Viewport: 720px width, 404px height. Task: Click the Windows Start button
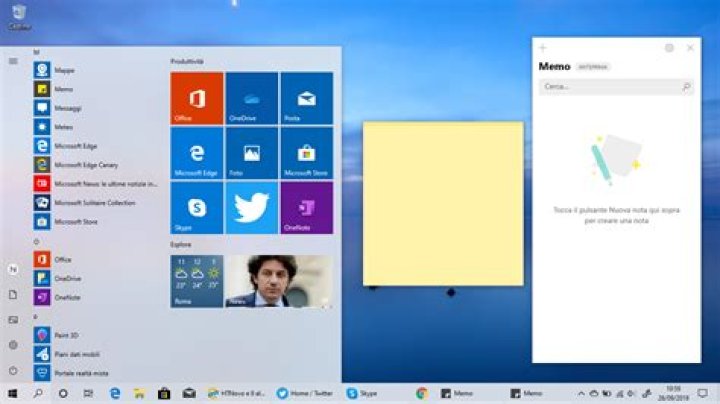[12, 393]
